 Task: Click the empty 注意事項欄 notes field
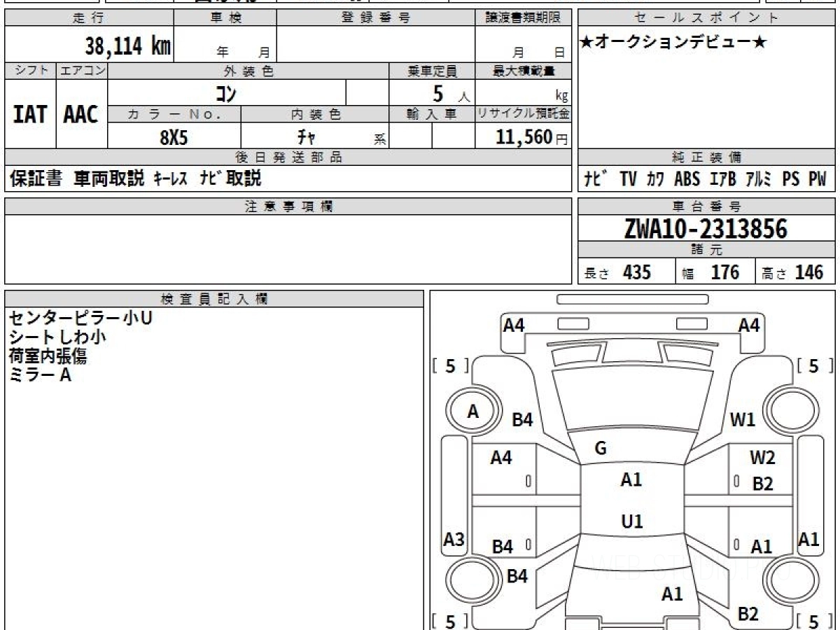[x=288, y=249]
